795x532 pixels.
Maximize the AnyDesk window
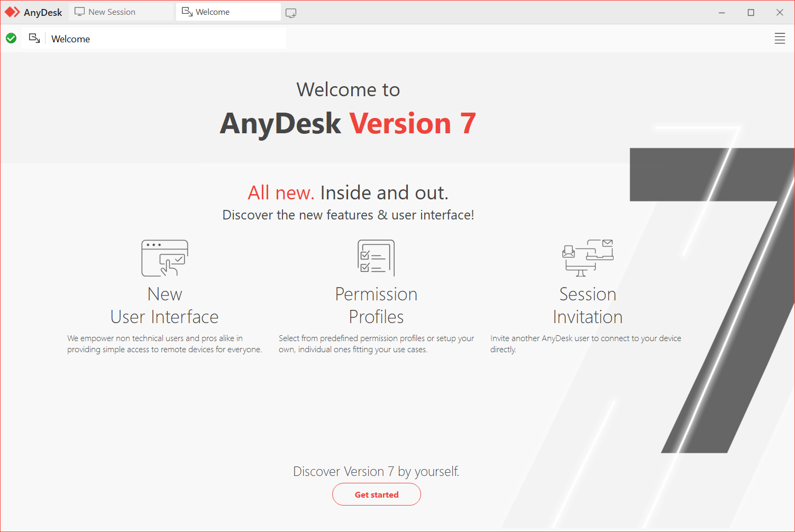click(751, 12)
